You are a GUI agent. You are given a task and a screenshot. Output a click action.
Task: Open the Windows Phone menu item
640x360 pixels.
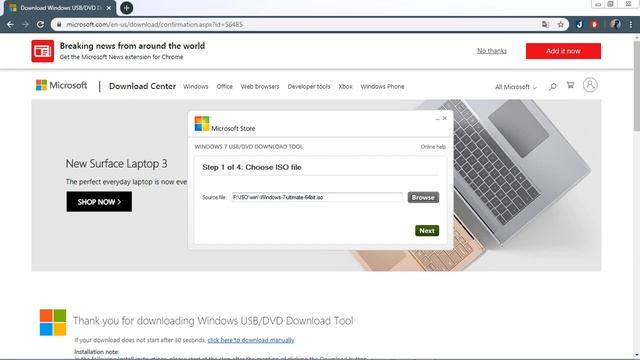coord(382,87)
